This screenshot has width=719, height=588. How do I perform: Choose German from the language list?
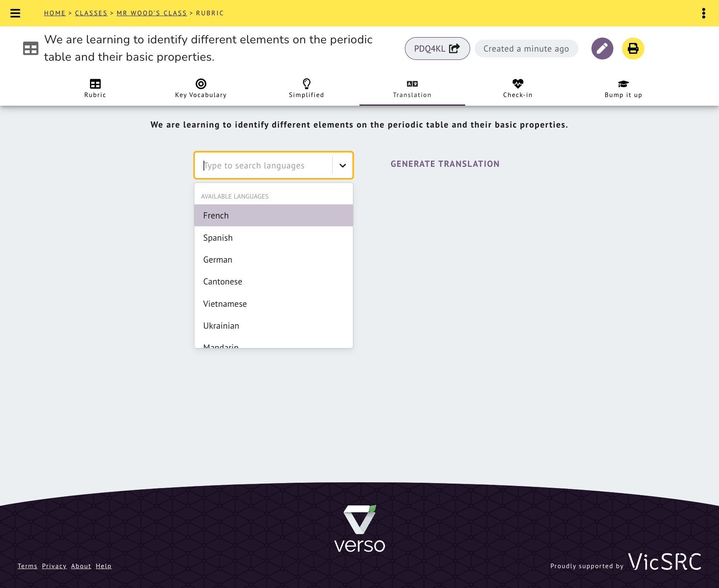[x=274, y=260]
